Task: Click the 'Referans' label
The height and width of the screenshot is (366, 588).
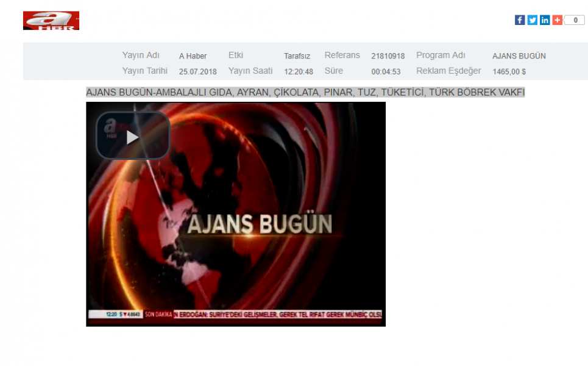Action: pyautogui.click(x=342, y=55)
